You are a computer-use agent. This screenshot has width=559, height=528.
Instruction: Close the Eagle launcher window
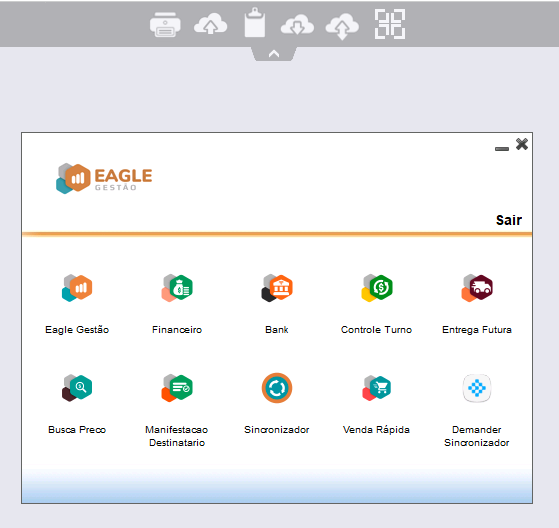522,144
